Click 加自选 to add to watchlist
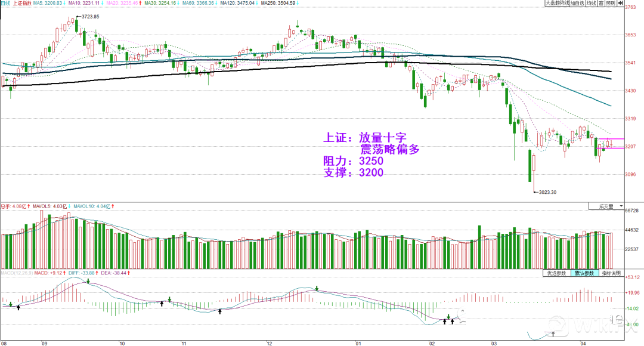Image resolution: width=644 pixels, height=346 pixels. 576,4
